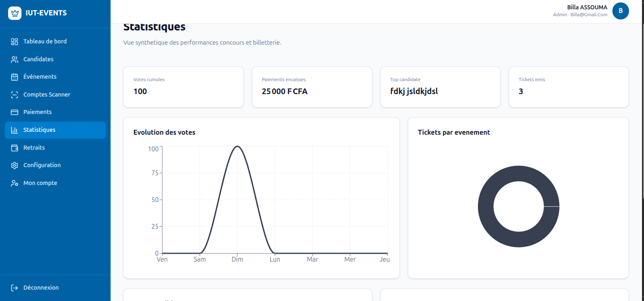Click the Tickets emis card
The image size is (644, 301).
point(569,87)
